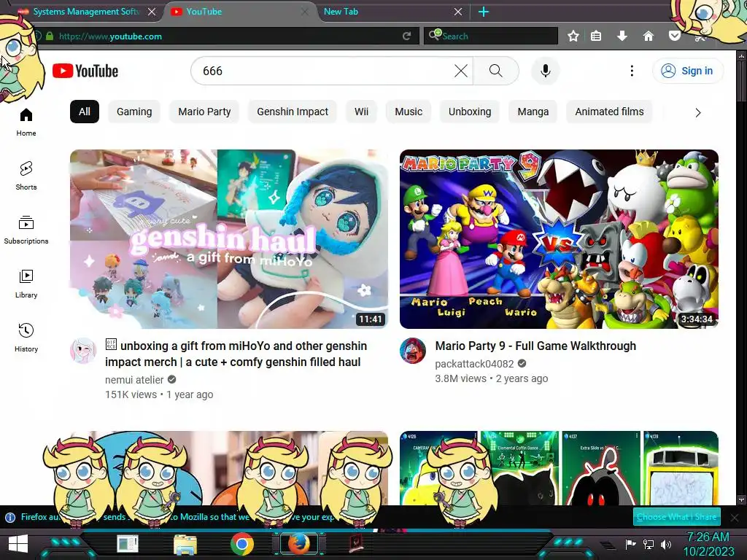
Task: Select the Manga filter chip
Action: tap(533, 112)
